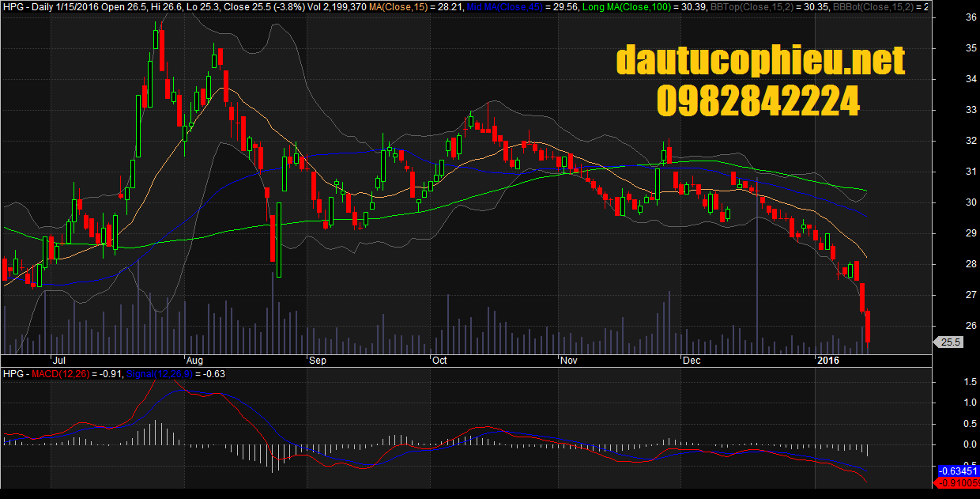Select the Aug month on time axis

pyautogui.click(x=192, y=361)
